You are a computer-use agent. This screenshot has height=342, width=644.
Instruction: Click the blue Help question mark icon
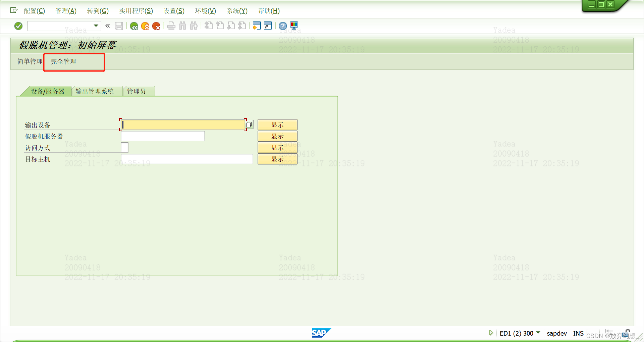tap(283, 26)
